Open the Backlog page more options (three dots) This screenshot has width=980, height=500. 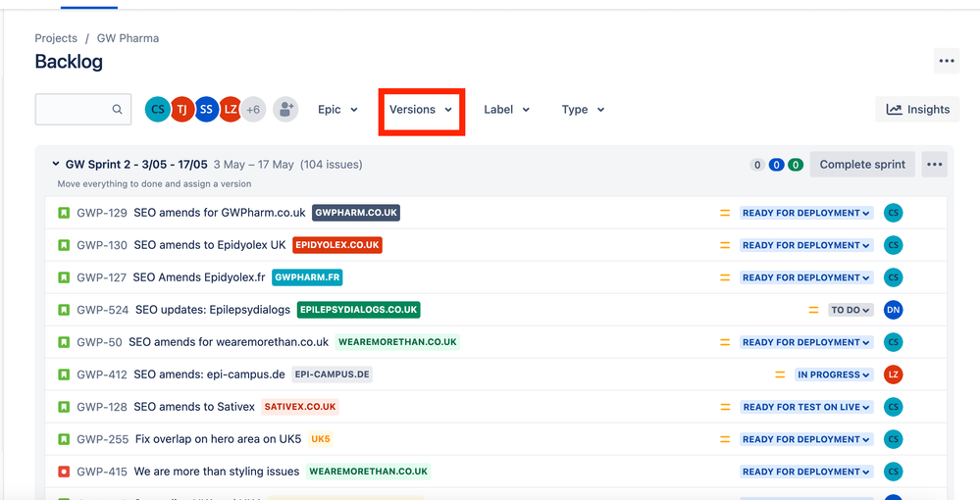point(947,61)
